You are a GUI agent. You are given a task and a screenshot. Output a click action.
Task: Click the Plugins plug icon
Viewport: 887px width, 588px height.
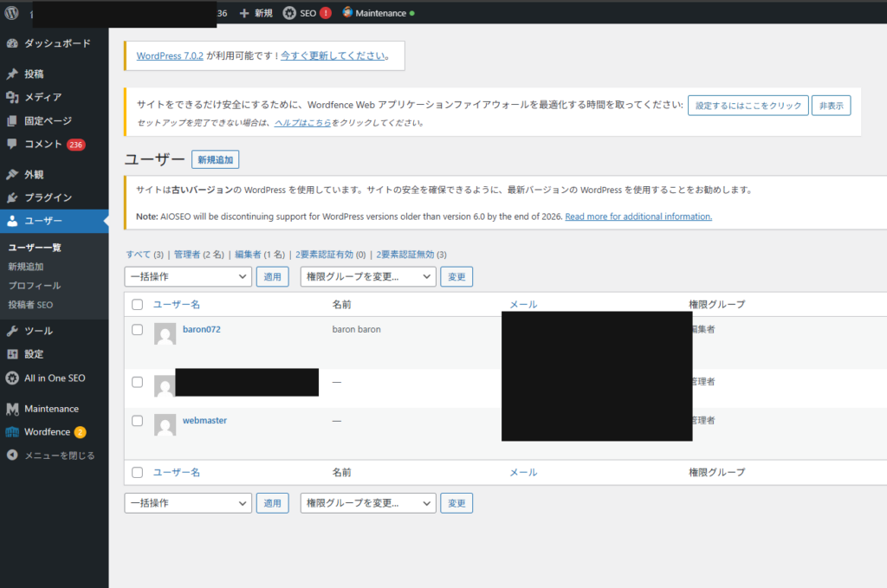click(x=12, y=198)
